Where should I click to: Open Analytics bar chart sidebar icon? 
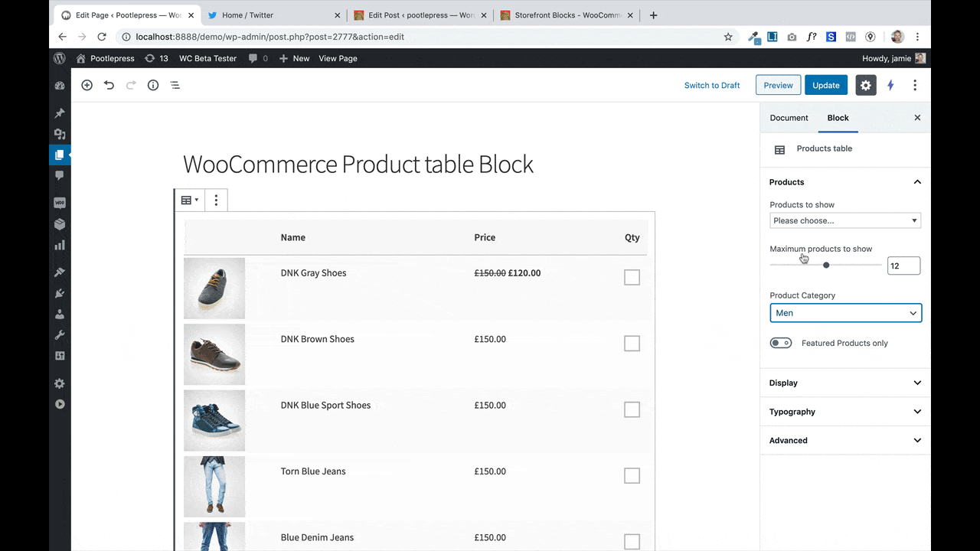[60, 245]
